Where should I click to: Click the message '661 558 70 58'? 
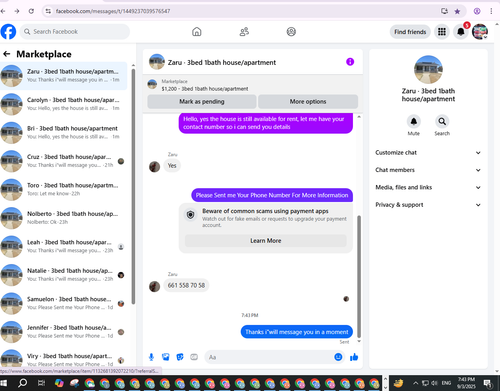[186, 285]
